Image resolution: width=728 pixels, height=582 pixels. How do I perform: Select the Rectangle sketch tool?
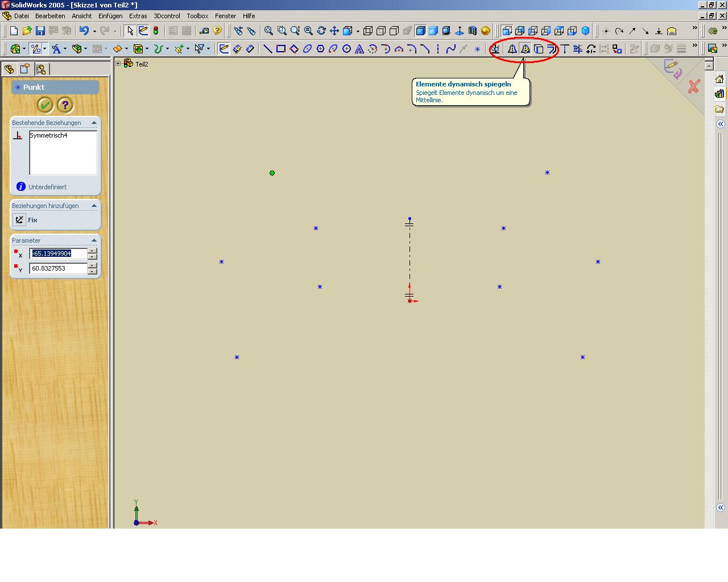click(x=281, y=49)
